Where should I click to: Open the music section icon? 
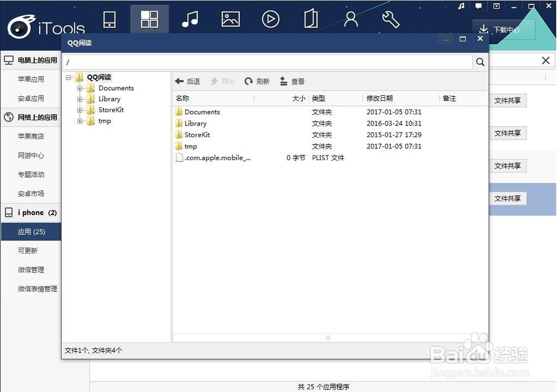pos(190,19)
